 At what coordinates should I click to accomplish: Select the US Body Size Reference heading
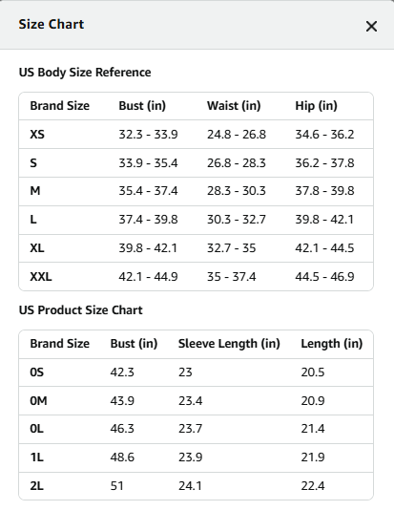click(x=85, y=73)
